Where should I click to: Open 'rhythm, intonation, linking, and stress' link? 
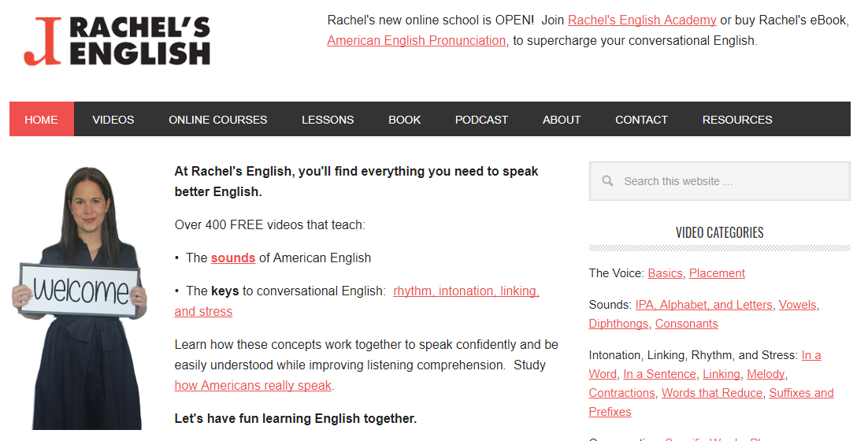(x=466, y=291)
